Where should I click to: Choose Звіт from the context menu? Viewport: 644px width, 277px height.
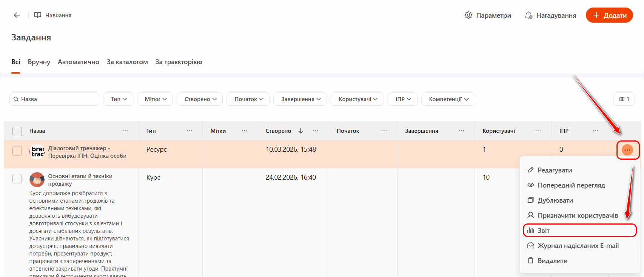coord(543,231)
